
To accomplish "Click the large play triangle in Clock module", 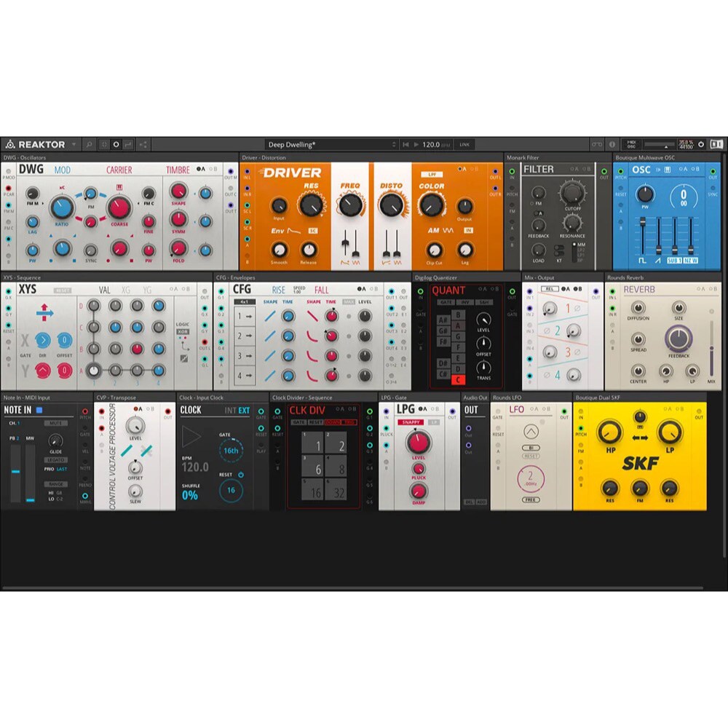I will (190, 436).
